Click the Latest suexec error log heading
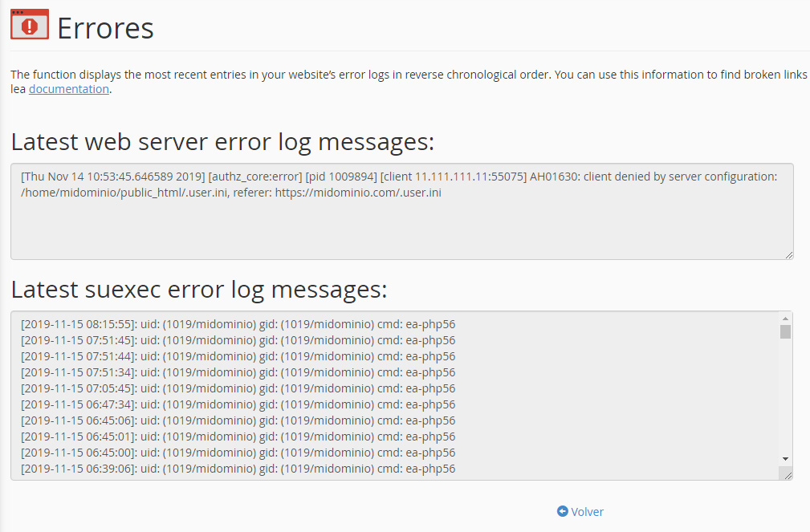 (198, 289)
